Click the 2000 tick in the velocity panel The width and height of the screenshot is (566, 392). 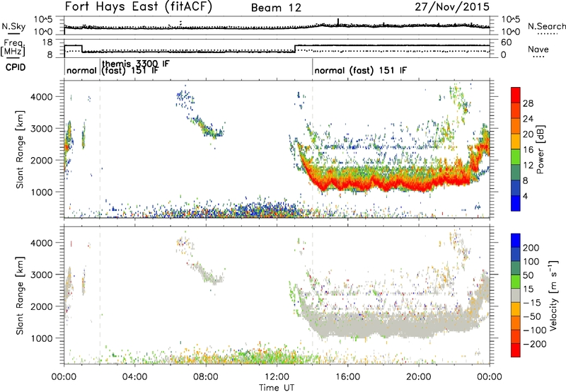tap(42, 306)
